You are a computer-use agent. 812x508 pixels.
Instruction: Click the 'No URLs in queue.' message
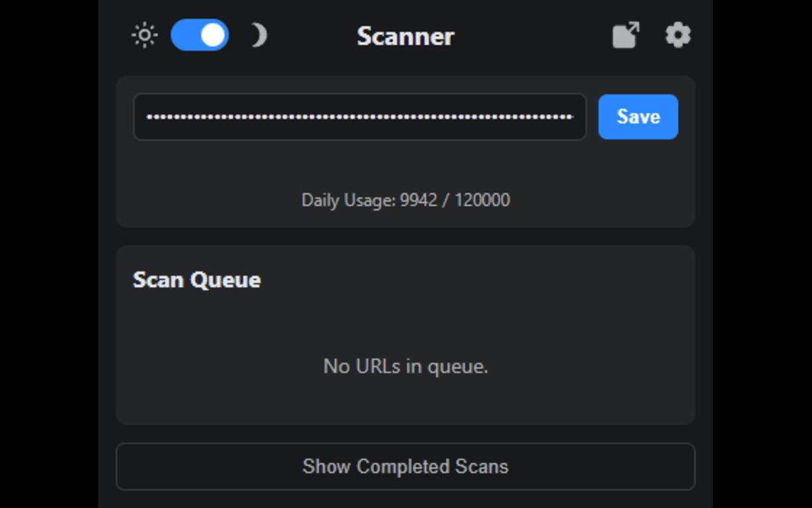coord(405,366)
